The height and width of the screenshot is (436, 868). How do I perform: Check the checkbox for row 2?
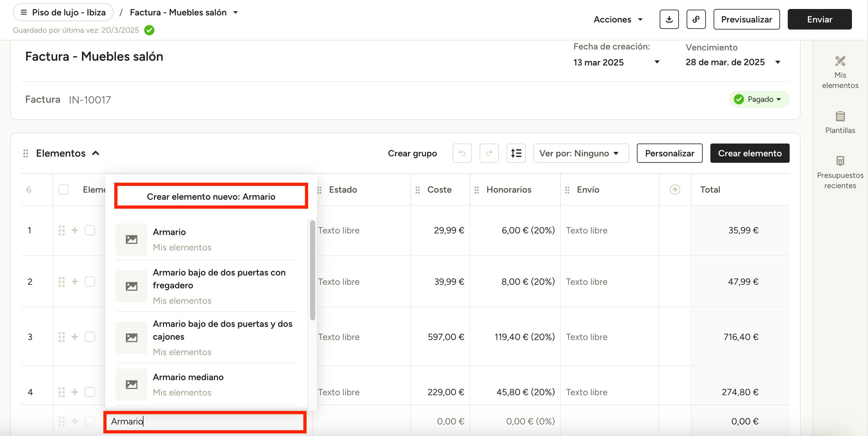coord(90,282)
